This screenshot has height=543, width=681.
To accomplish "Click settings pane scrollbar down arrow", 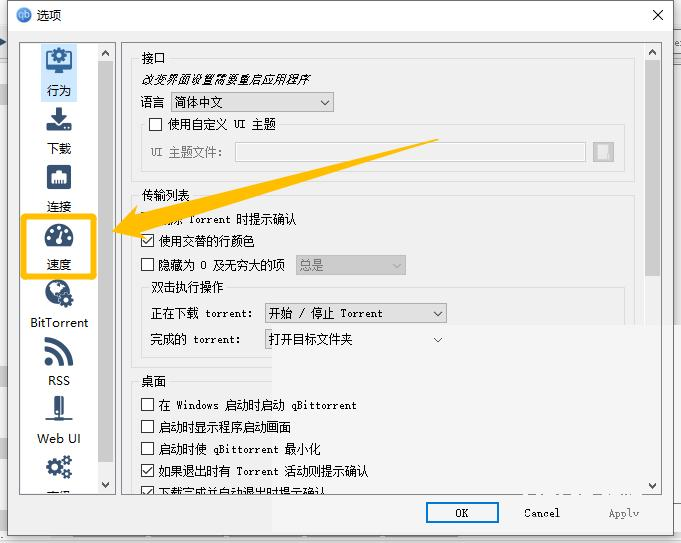I will (652, 486).
